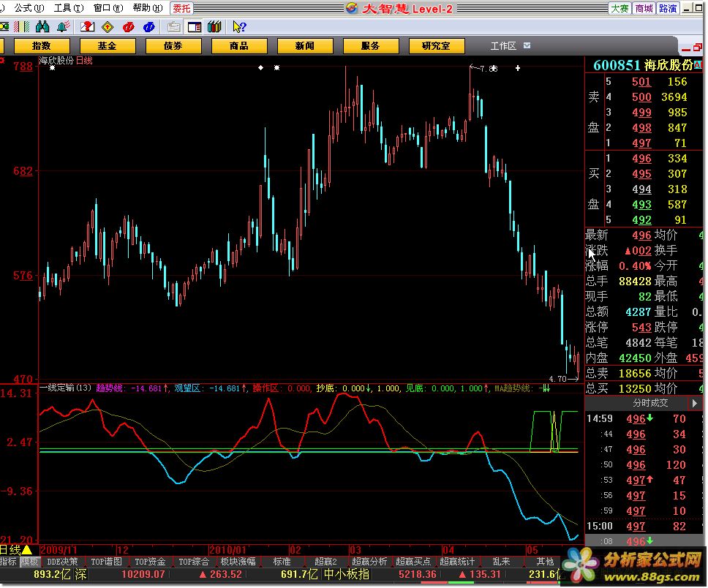The image size is (708, 588).
Task: Click the striped chart-pattern toolbar icon
Action: click(21, 27)
